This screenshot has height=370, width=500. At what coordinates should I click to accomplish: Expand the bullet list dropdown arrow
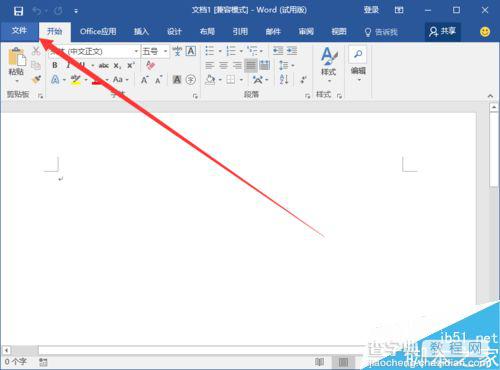(220, 51)
